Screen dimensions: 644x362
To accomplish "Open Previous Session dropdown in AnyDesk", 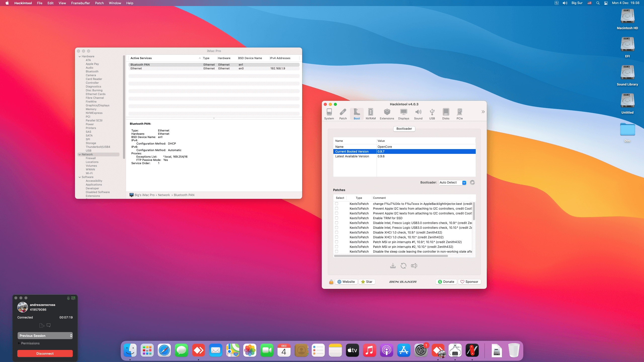I will (45, 336).
